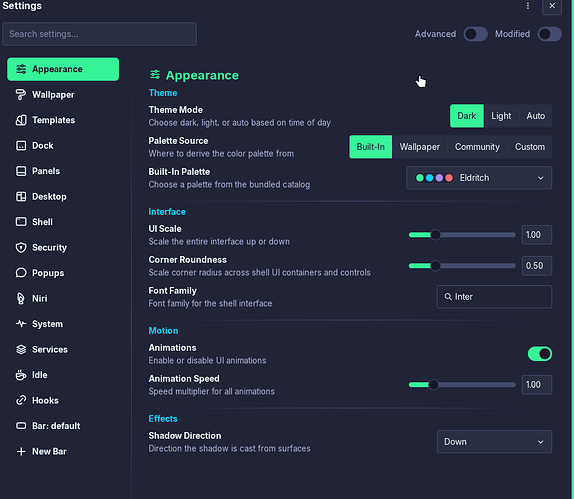This screenshot has height=499, width=574.
Task: Click the System pulse icon
Action: coord(21,324)
